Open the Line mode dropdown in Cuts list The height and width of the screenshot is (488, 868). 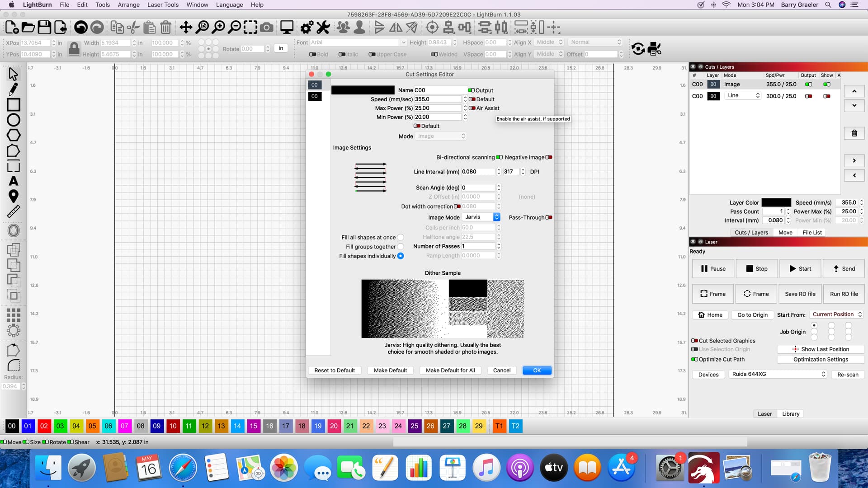pos(744,96)
